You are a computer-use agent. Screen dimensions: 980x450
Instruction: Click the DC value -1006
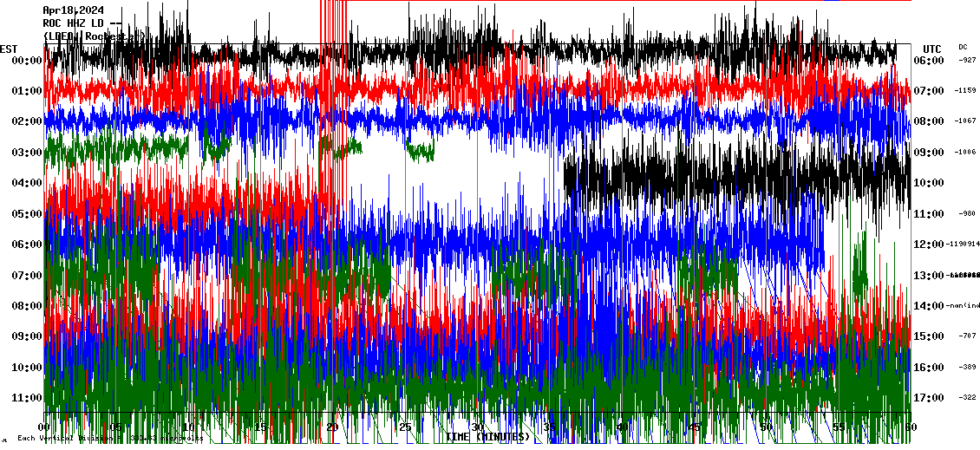tap(965, 152)
